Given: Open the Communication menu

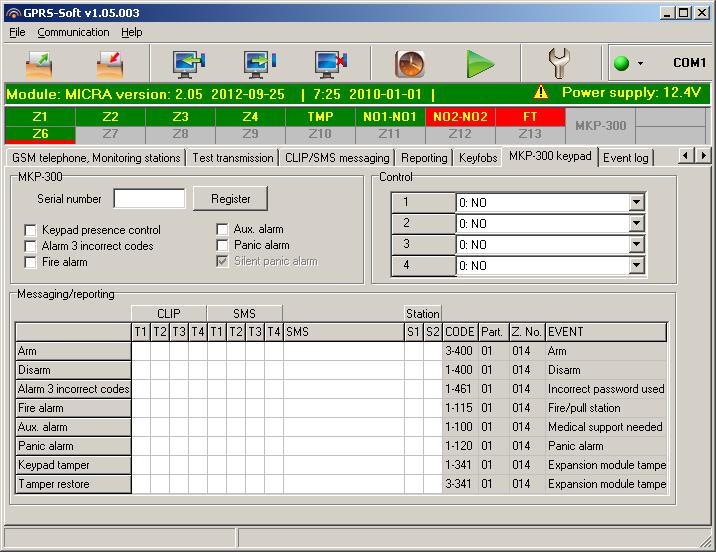Looking at the screenshot, I should point(73,32).
